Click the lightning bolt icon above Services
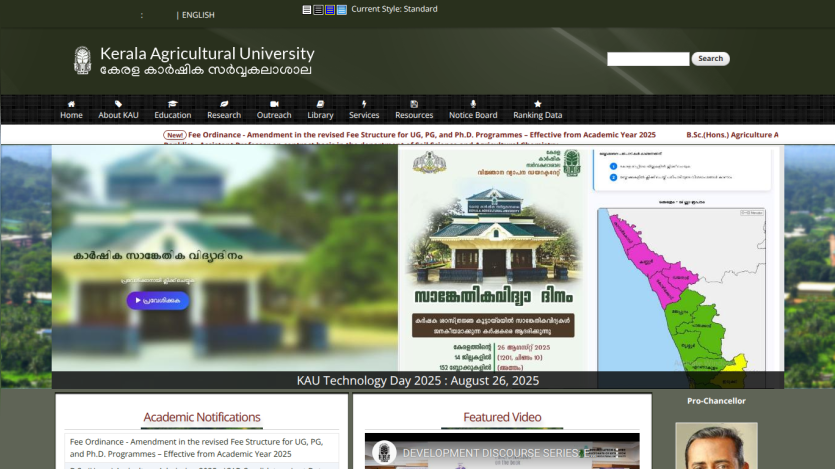 click(364, 104)
